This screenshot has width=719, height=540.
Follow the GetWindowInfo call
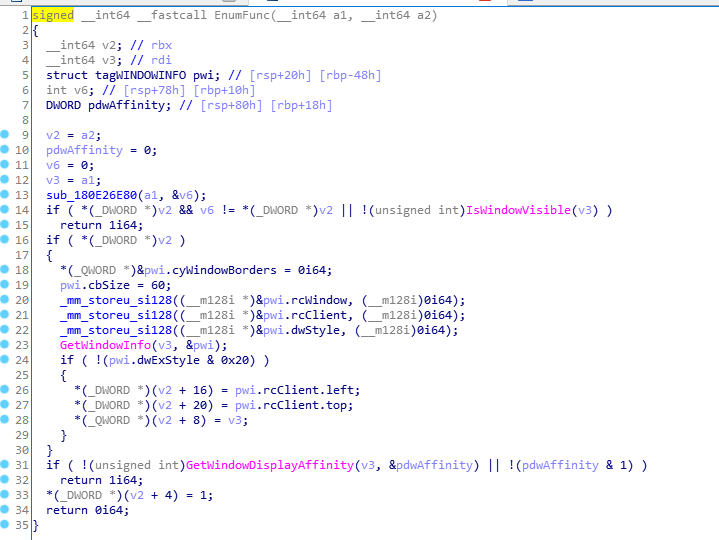101,344
